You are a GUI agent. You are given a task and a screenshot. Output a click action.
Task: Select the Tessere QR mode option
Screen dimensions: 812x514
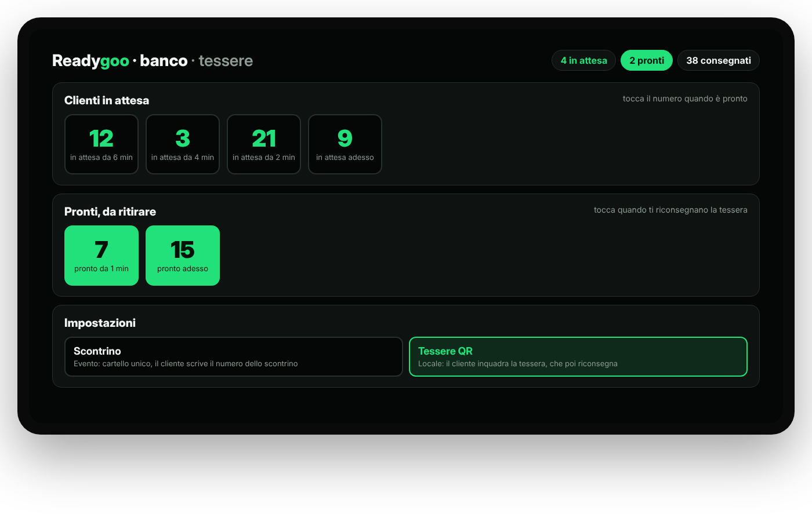pyautogui.click(x=578, y=356)
